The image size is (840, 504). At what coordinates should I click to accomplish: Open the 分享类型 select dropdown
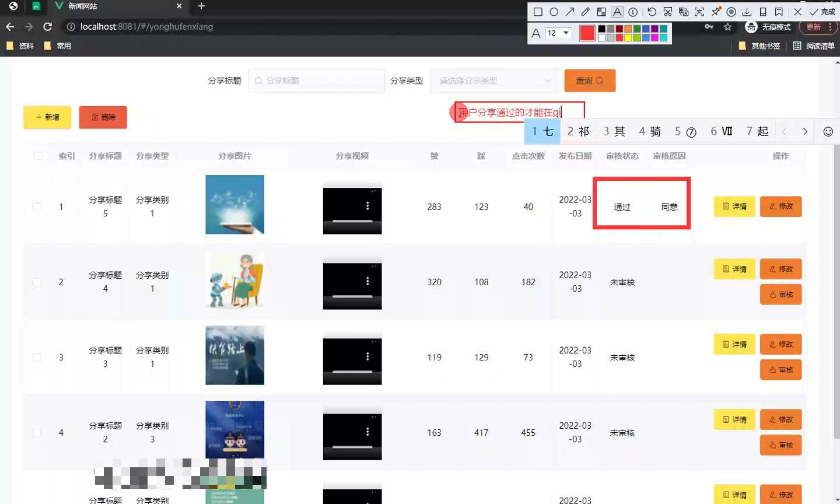[x=494, y=80]
